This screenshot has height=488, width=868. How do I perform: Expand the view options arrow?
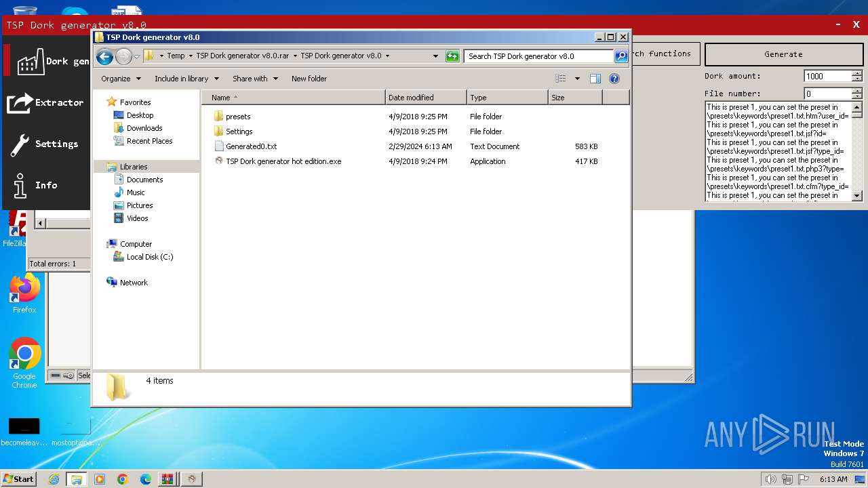click(x=577, y=79)
